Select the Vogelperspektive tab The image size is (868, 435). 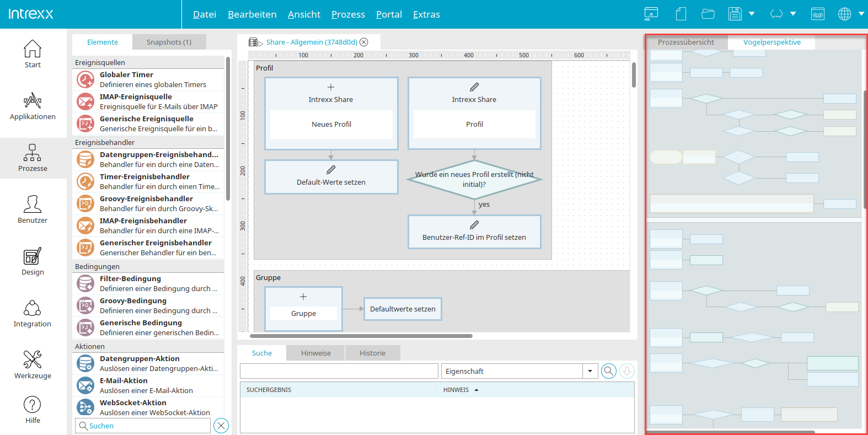(771, 42)
